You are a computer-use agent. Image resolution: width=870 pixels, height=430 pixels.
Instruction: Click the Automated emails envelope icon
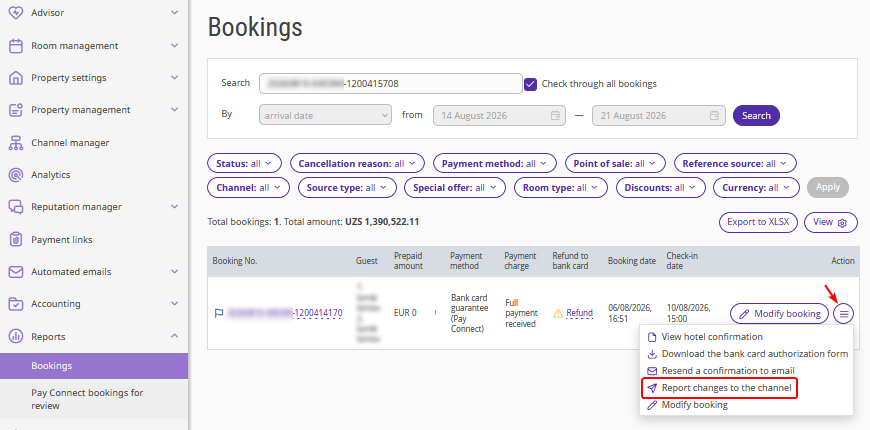coord(16,272)
